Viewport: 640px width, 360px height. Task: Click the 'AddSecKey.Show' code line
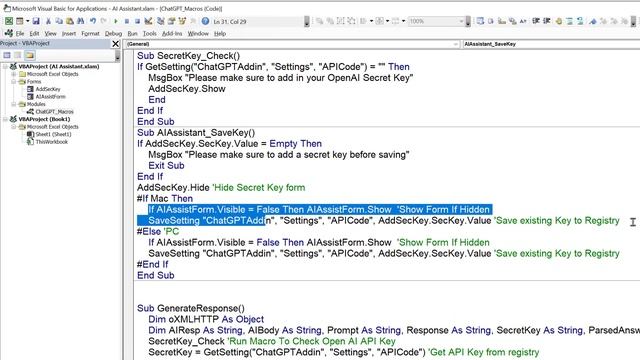(187, 89)
